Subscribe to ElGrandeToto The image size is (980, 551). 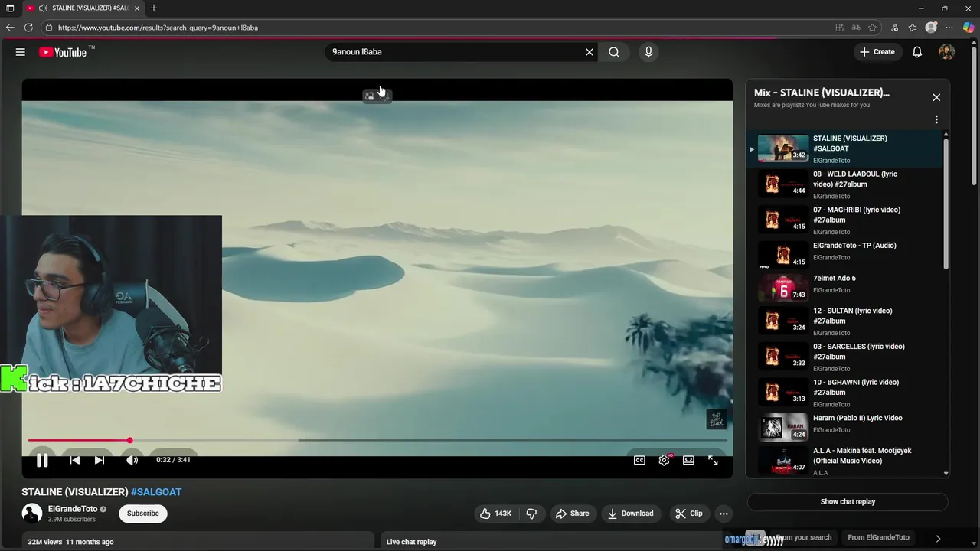143,514
